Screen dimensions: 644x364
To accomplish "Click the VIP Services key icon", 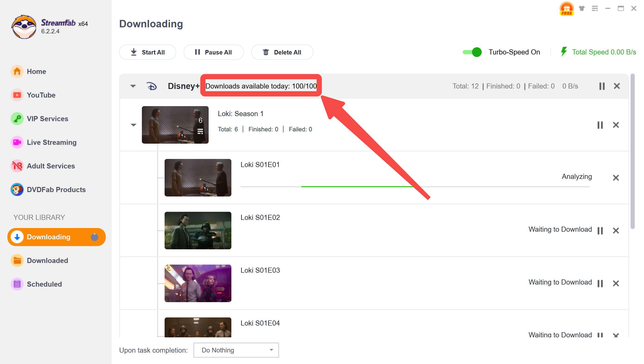I will coord(17,118).
